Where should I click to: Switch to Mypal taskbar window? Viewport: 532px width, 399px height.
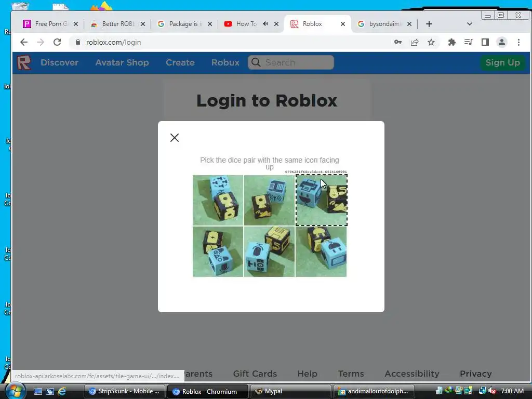point(291,391)
